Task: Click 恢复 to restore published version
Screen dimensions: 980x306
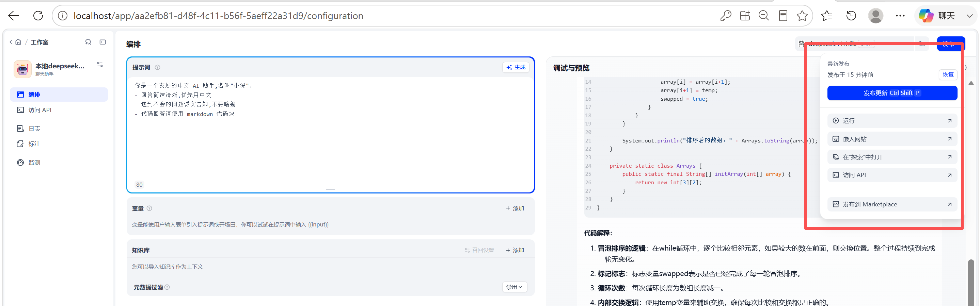Action: [x=948, y=75]
